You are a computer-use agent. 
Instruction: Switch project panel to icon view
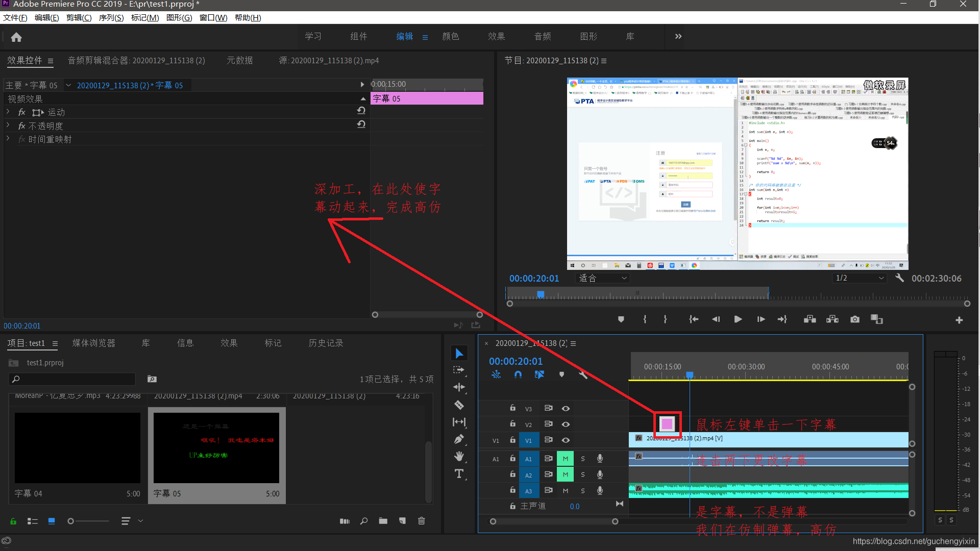52,521
